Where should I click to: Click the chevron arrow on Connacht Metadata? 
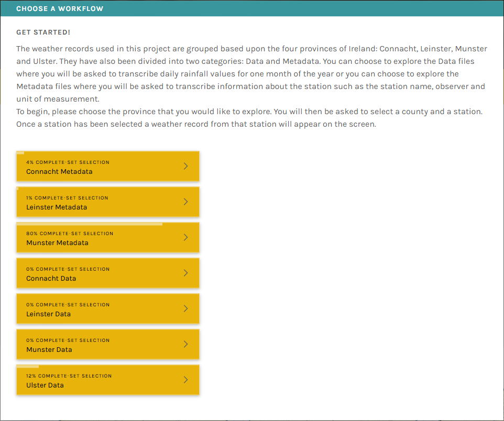tap(185, 166)
